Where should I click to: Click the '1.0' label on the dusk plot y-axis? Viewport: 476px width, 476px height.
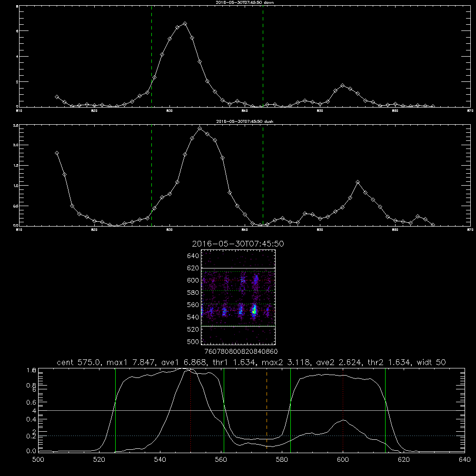pos(16,186)
